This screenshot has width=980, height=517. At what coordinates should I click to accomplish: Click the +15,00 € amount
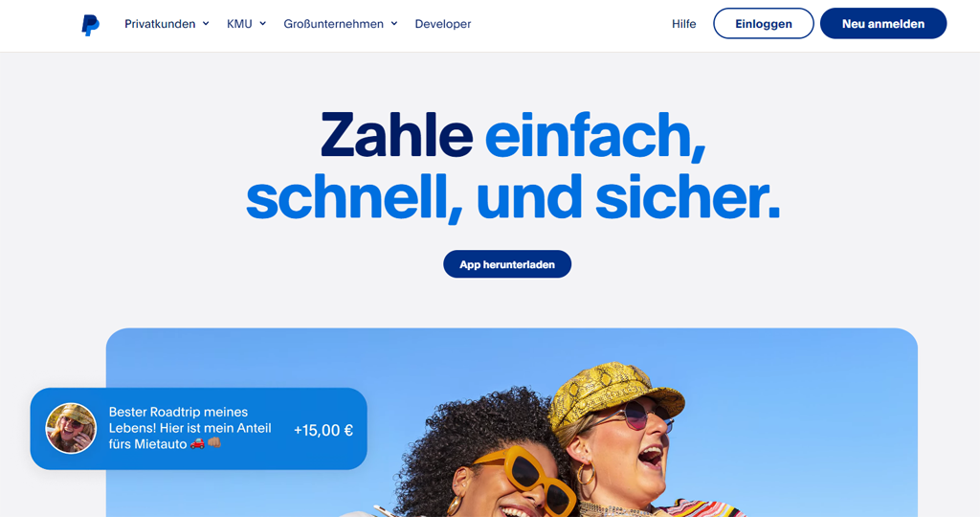[x=323, y=430]
